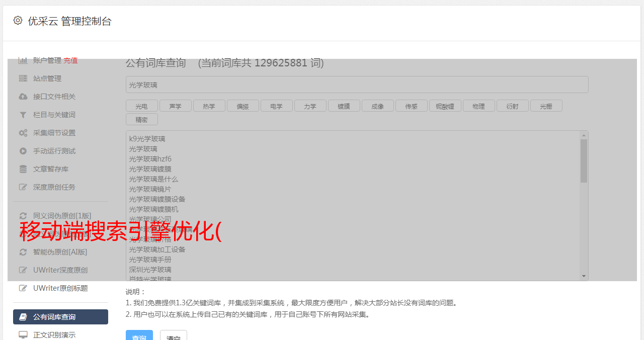Click the gears icon for 采集细节设置
Screen dimensions: 644x340
click(23, 133)
